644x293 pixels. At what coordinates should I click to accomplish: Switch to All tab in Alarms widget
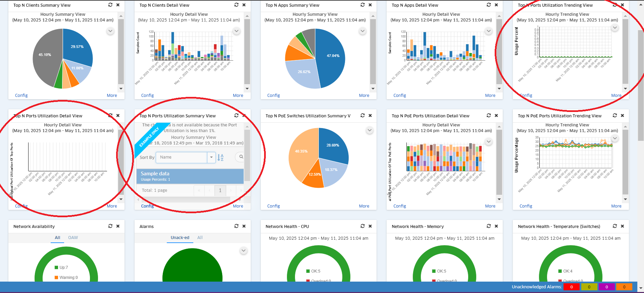(200, 238)
